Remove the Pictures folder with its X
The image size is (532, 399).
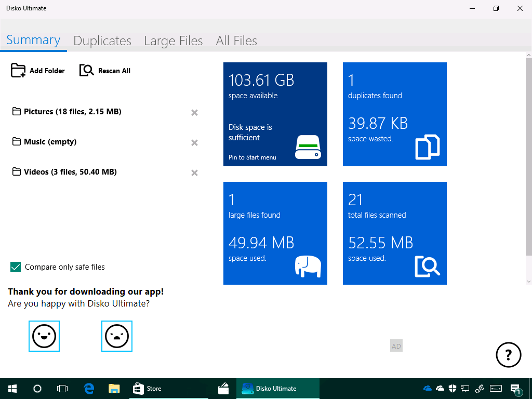coord(194,113)
